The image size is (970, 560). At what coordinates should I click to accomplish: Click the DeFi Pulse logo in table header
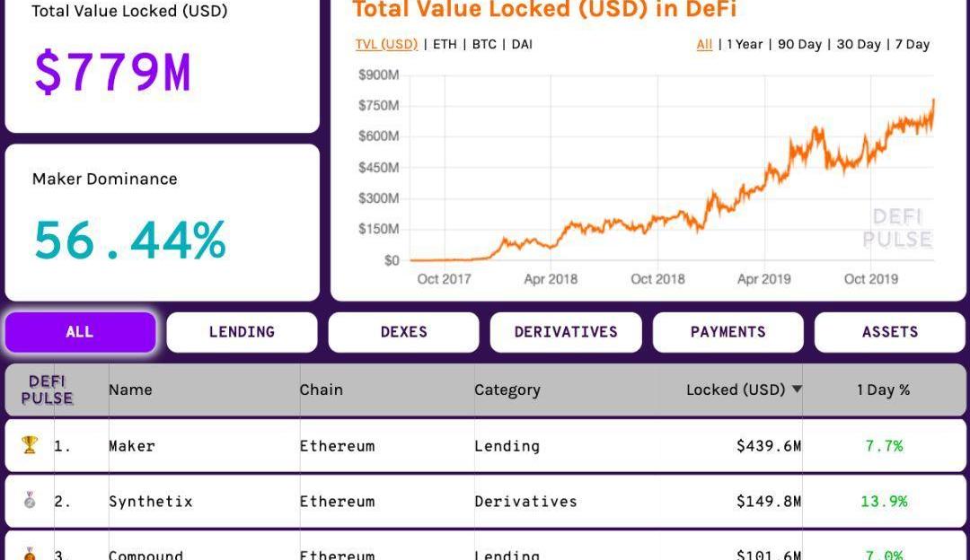click(47, 390)
